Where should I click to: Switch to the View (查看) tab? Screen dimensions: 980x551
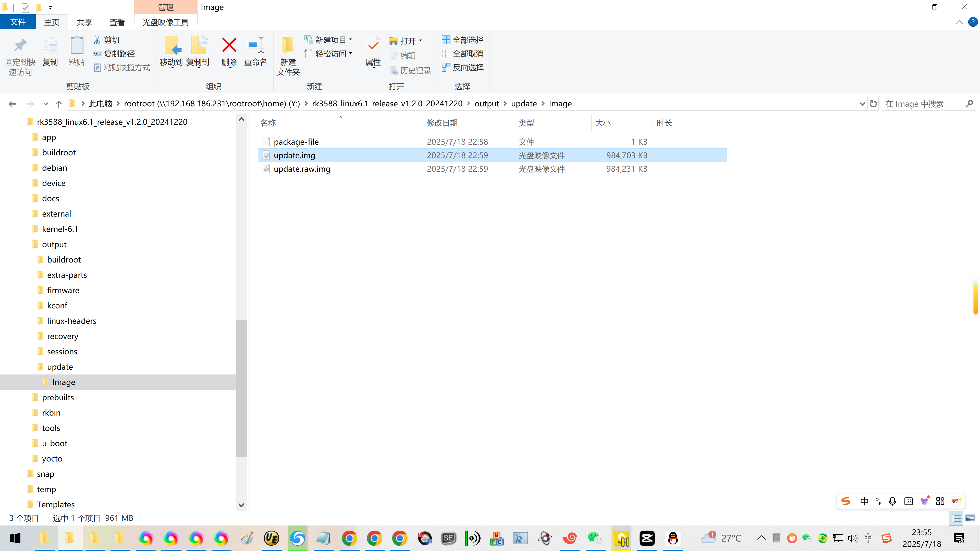pos(117,22)
